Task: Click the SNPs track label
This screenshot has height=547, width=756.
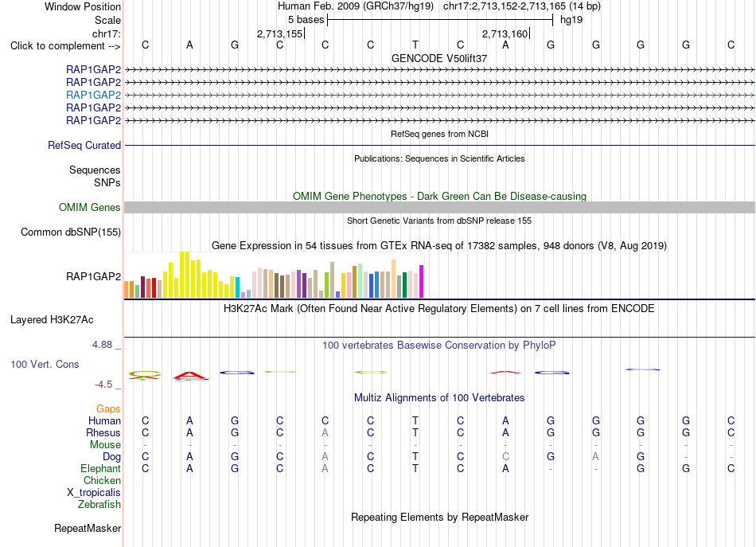Action: click(x=107, y=183)
